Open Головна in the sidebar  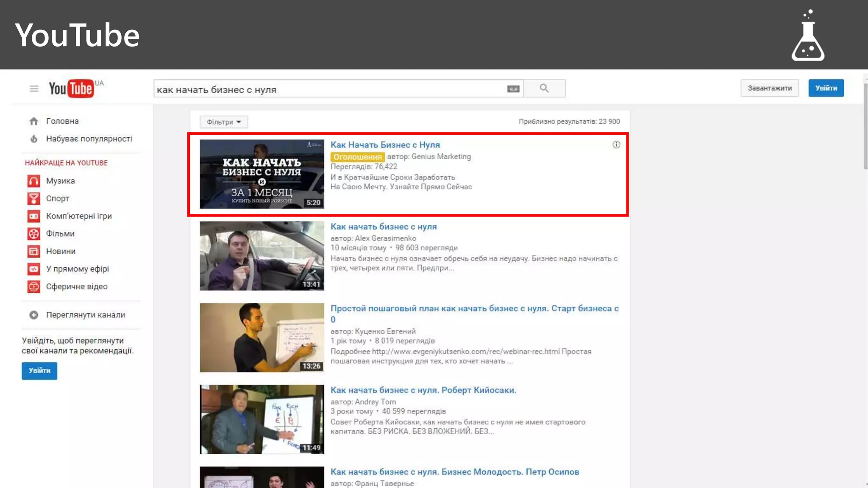(x=62, y=121)
